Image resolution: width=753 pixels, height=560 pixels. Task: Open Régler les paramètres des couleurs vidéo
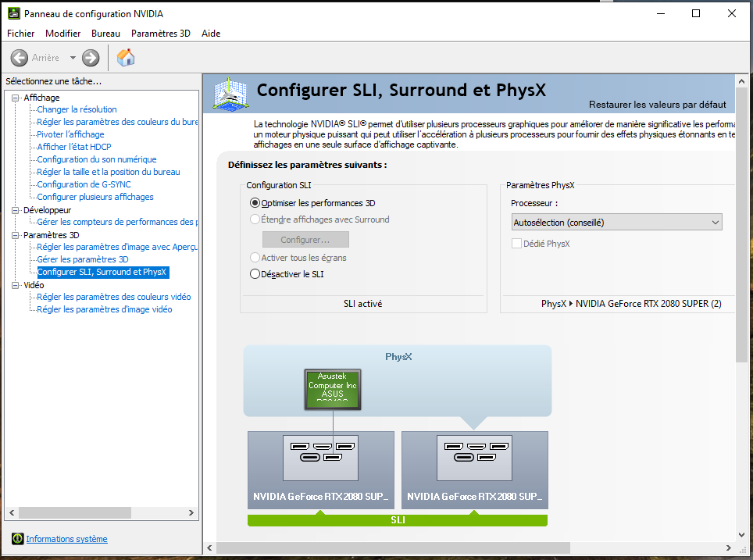(x=114, y=297)
